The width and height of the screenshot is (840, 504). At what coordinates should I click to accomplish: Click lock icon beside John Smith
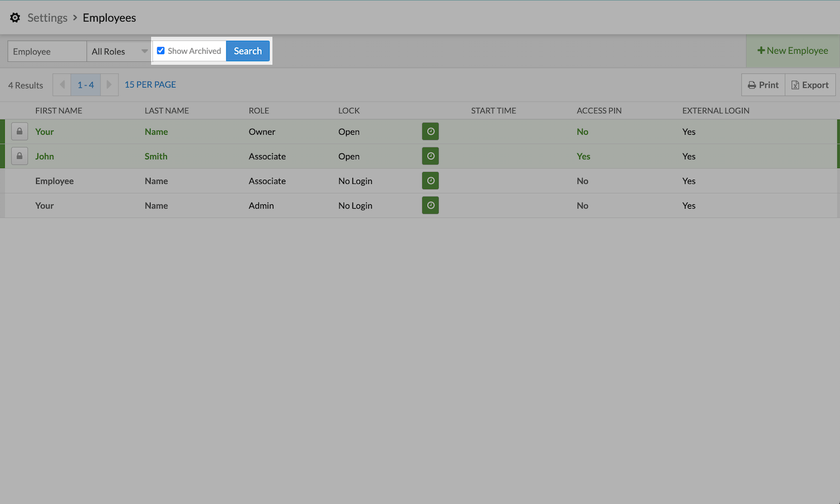[19, 156]
